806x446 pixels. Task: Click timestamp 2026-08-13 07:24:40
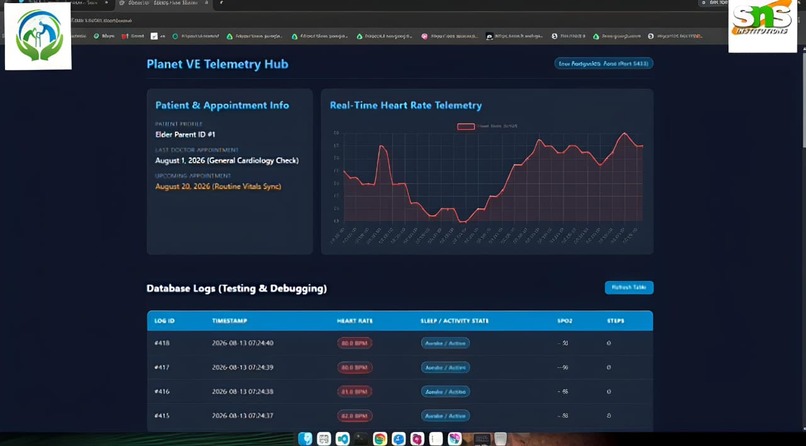pos(243,343)
